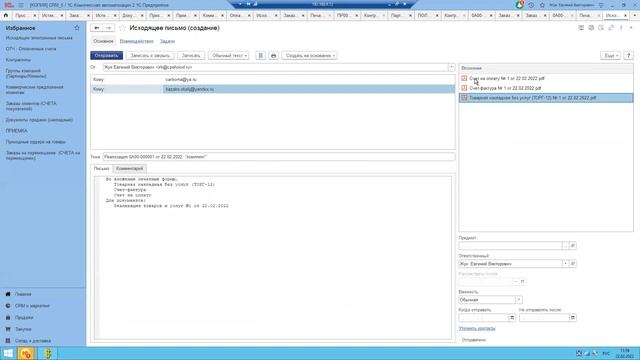Select Товарная накладная (ТОРГ-12) attachment
The width and height of the screenshot is (640, 360).
pos(546,98)
